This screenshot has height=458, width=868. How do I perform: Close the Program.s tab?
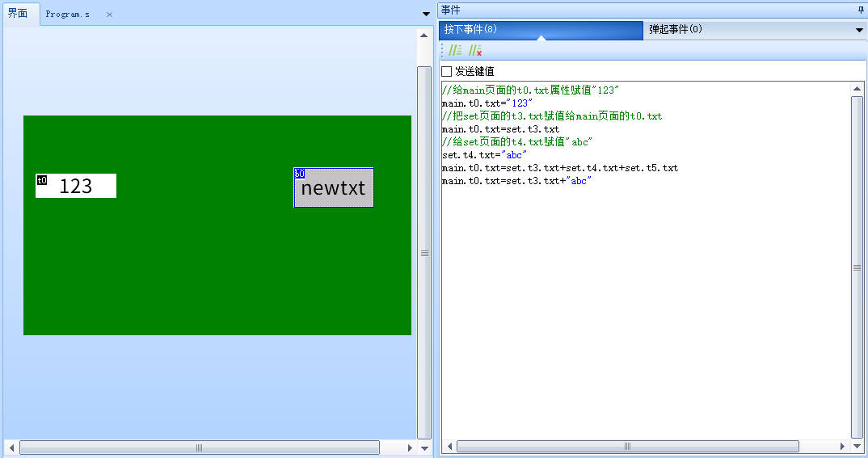point(109,15)
